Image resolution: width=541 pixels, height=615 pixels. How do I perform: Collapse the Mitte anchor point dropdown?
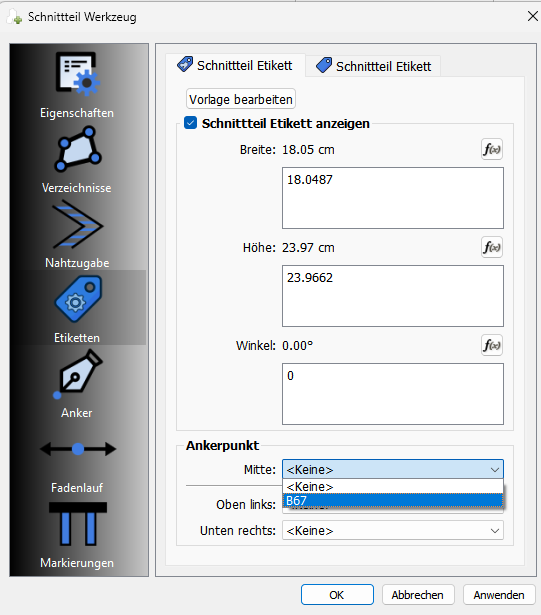pyautogui.click(x=393, y=469)
